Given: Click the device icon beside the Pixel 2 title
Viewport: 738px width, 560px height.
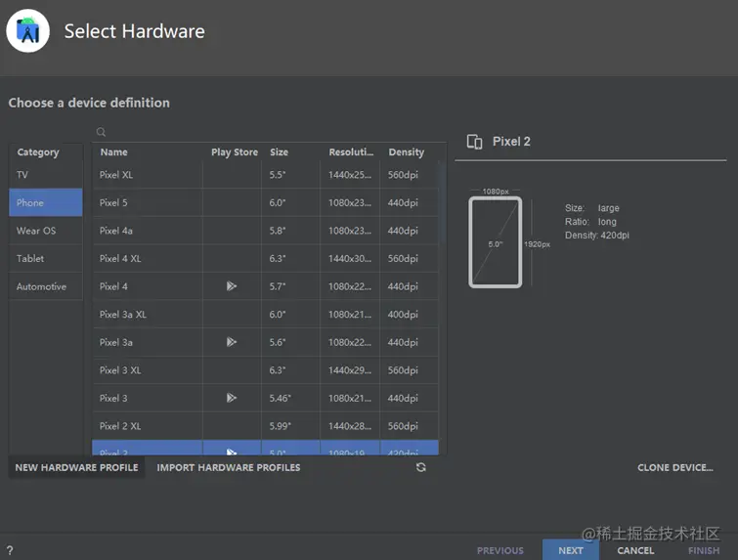Looking at the screenshot, I should coord(474,141).
